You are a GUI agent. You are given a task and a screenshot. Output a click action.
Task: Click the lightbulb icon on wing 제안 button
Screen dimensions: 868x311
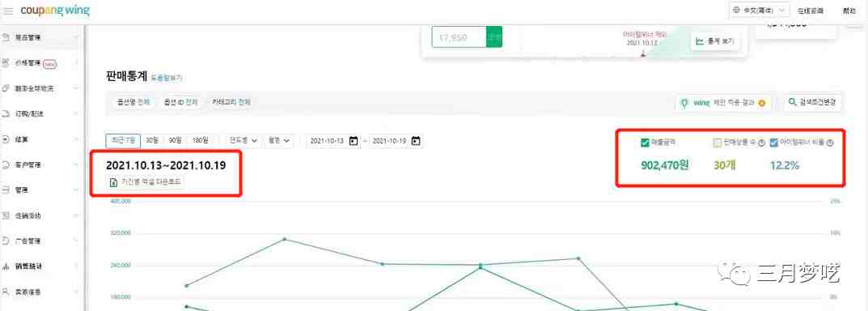684,103
